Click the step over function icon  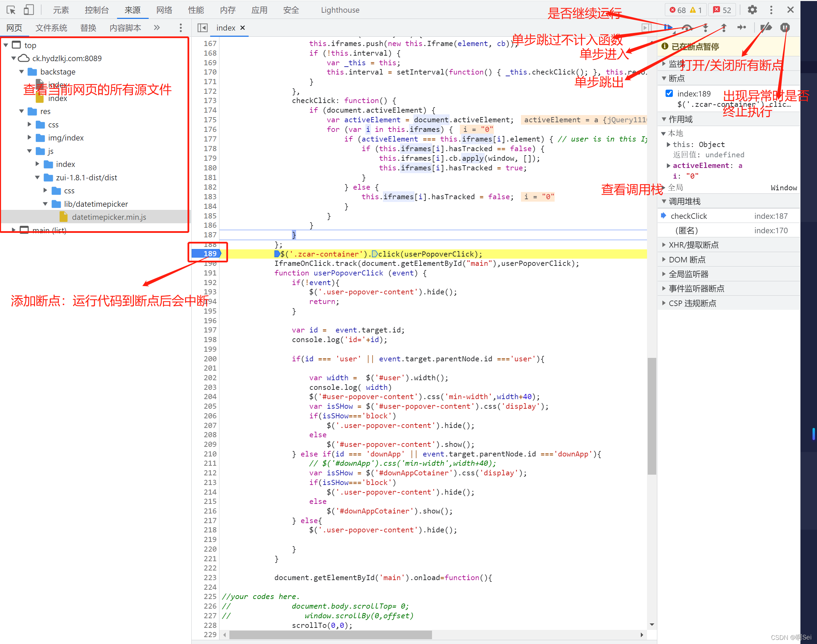[x=687, y=27]
